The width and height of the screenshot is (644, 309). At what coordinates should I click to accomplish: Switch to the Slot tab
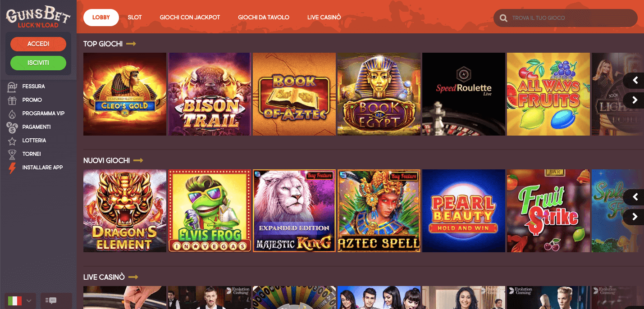coord(135,18)
